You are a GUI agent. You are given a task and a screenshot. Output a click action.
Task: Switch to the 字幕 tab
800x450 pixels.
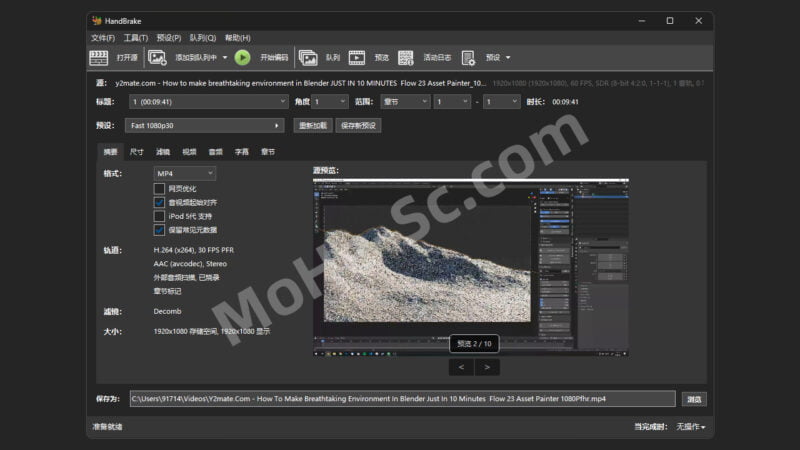tap(242, 152)
